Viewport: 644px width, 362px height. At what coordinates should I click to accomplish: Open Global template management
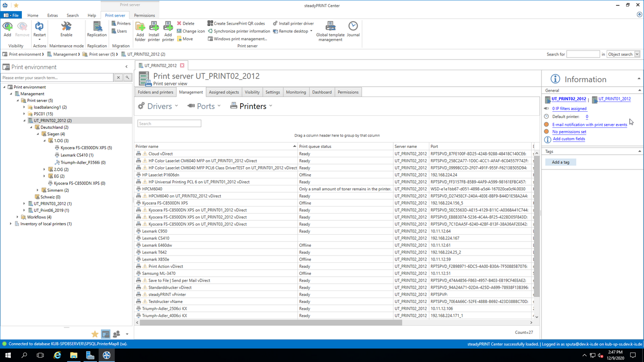coord(330,31)
